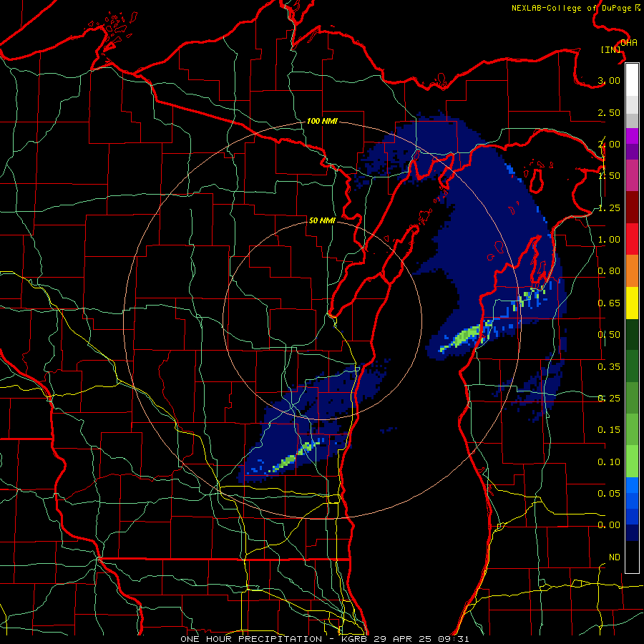Select the 1.00 legend value
The image size is (644, 644).
coord(609,240)
